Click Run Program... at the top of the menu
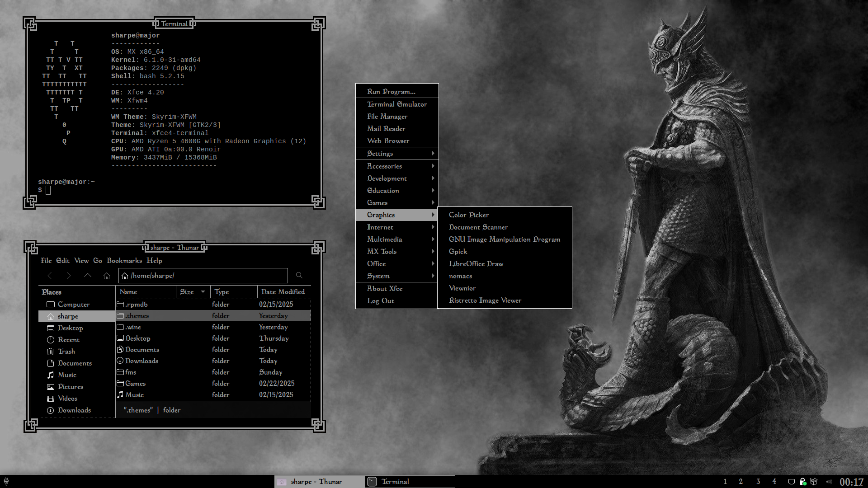The width and height of the screenshot is (868, 488). [x=391, y=91]
